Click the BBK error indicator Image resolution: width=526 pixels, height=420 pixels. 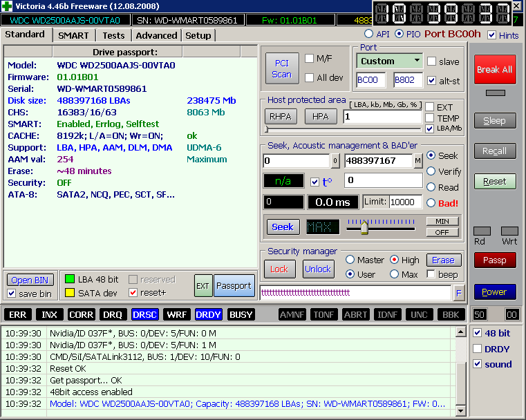[451, 315]
